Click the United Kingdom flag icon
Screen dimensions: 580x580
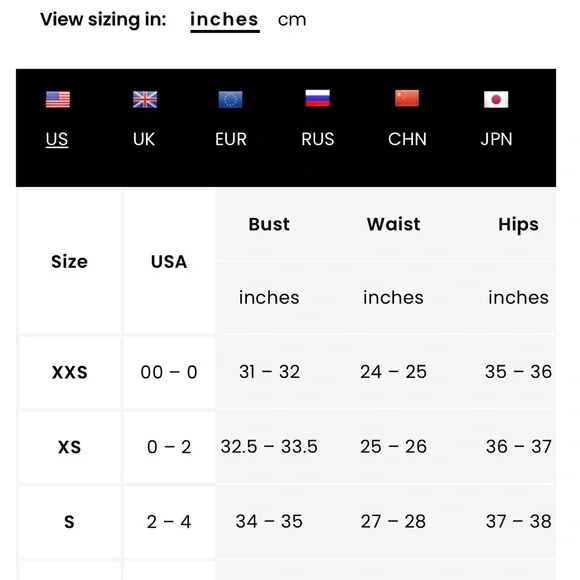145,99
